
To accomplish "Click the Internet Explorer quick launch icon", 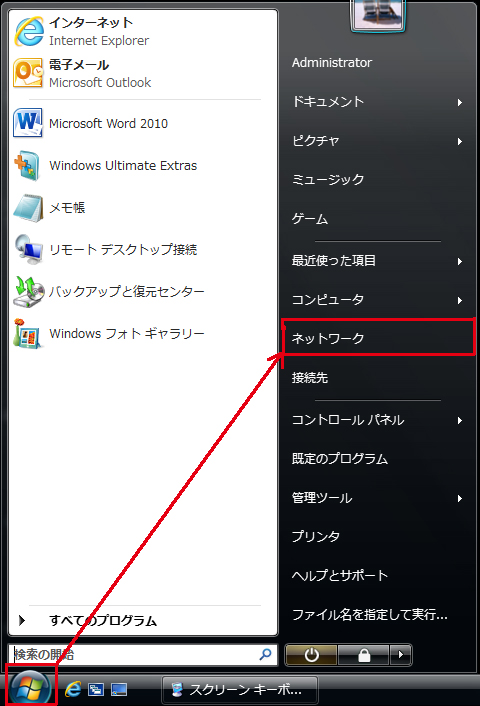I will coord(73,689).
